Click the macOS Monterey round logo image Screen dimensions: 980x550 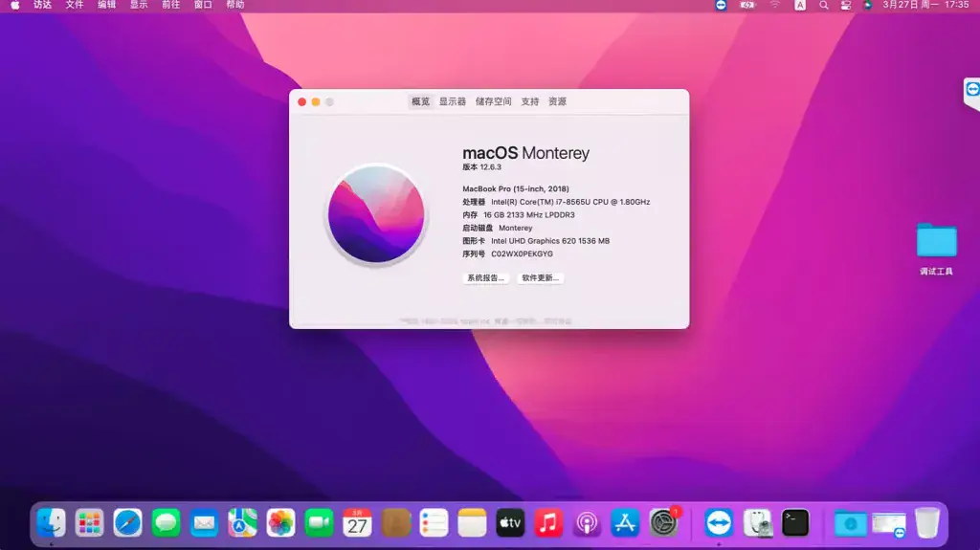(x=376, y=214)
